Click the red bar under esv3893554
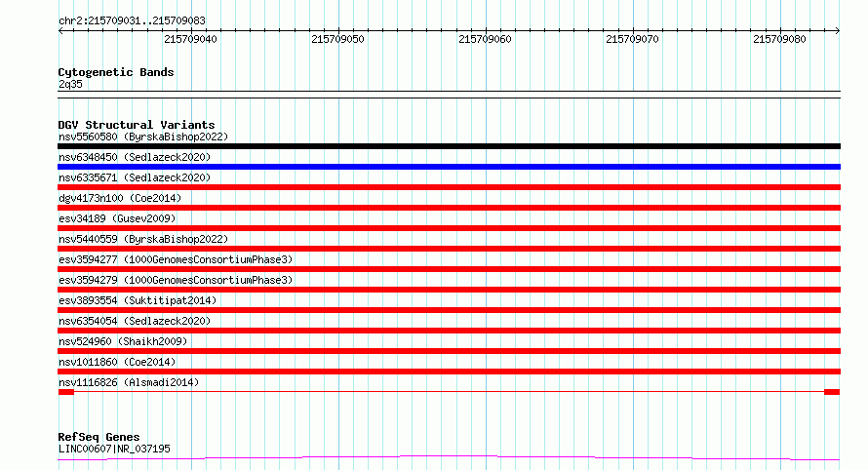 [449, 310]
